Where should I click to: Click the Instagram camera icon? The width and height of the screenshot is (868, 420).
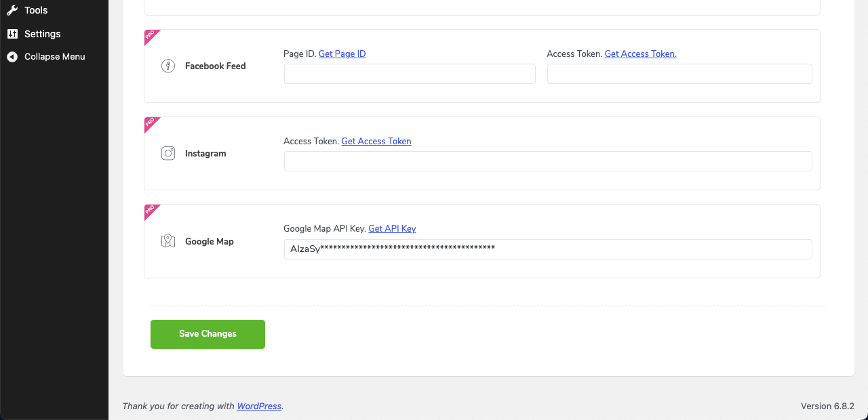[x=168, y=153]
